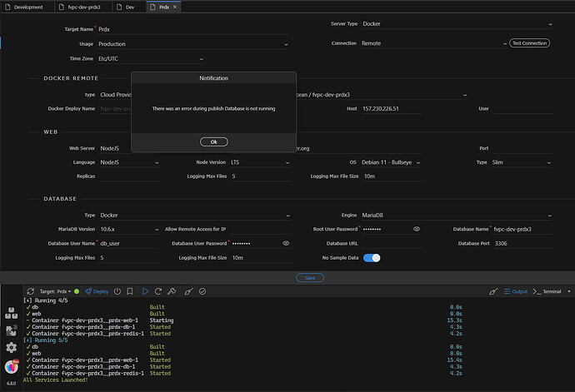The width and height of the screenshot is (575, 392).
Task: Click Ok in the Notification dialog
Action: (214, 141)
